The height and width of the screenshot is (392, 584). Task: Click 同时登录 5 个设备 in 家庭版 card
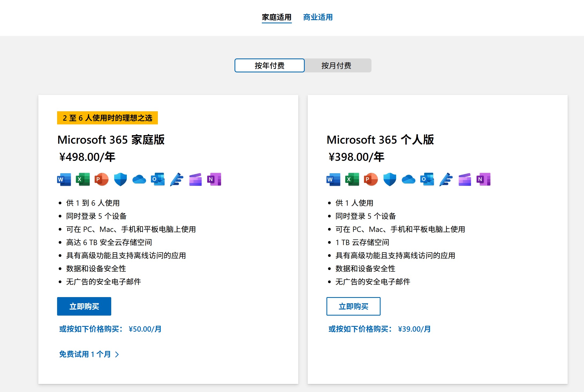96,216
